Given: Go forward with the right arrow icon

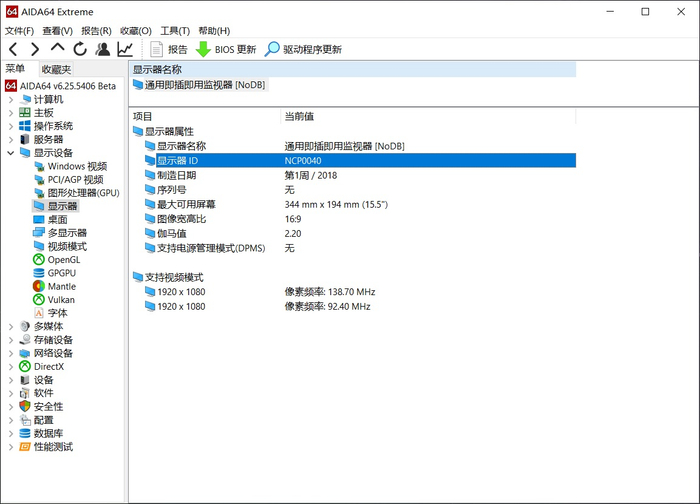Looking at the screenshot, I should 35,49.
